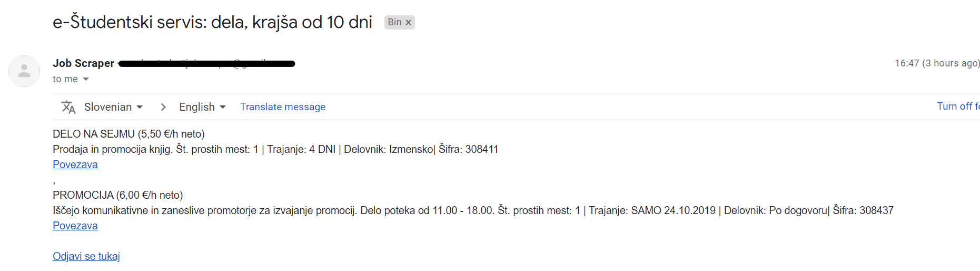This screenshot has height=271, width=980.
Task: Click the 'Turn off for' translation link
Action: pyautogui.click(x=958, y=107)
